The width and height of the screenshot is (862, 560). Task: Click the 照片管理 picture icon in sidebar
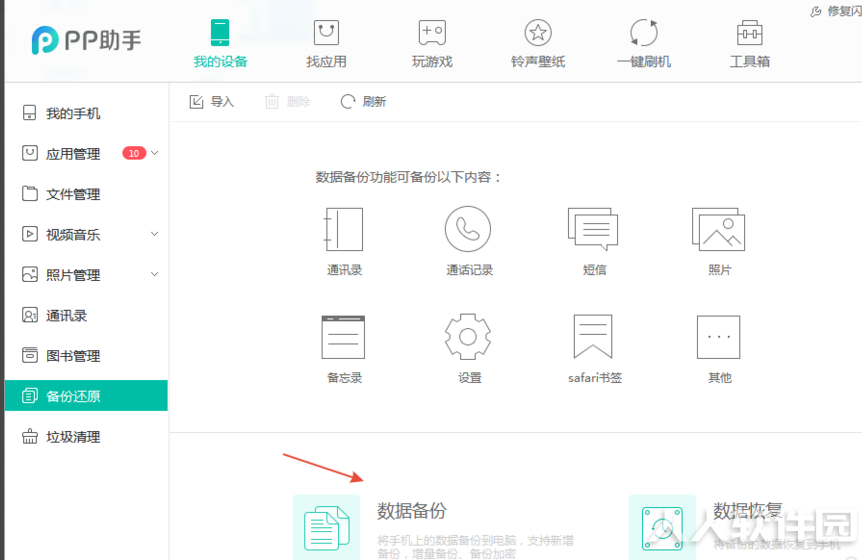pos(30,274)
